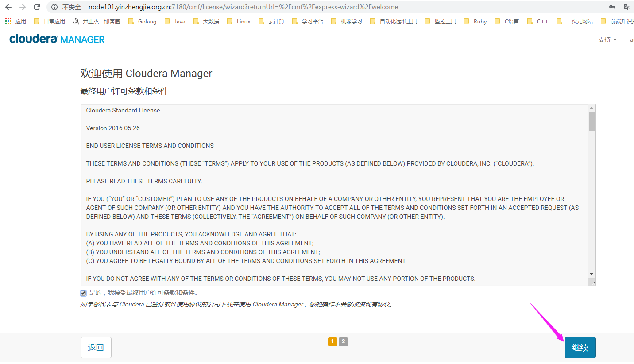Select wizard step 2 indicator
The width and height of the screenshot is (634, 364).
point(343,341)
